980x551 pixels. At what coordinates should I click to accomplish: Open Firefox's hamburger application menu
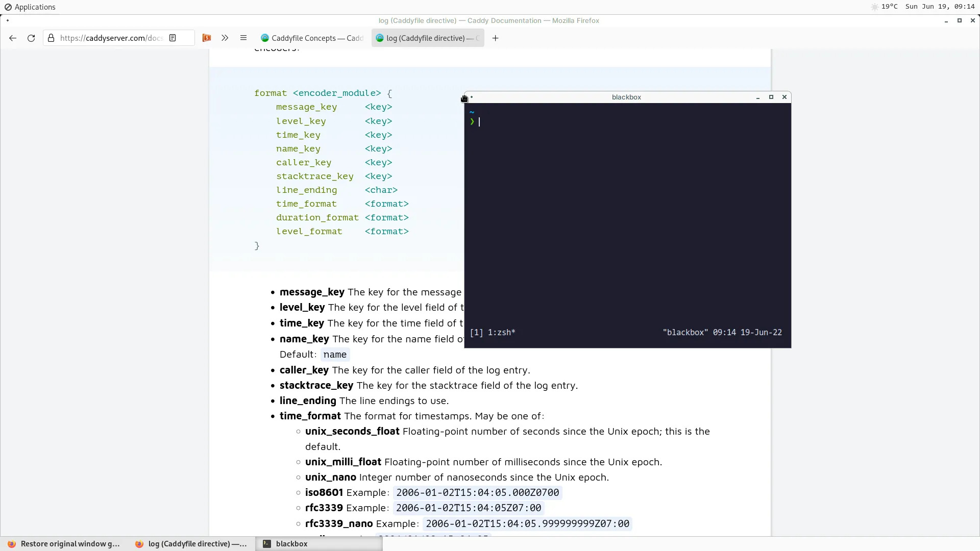point(243,38)
